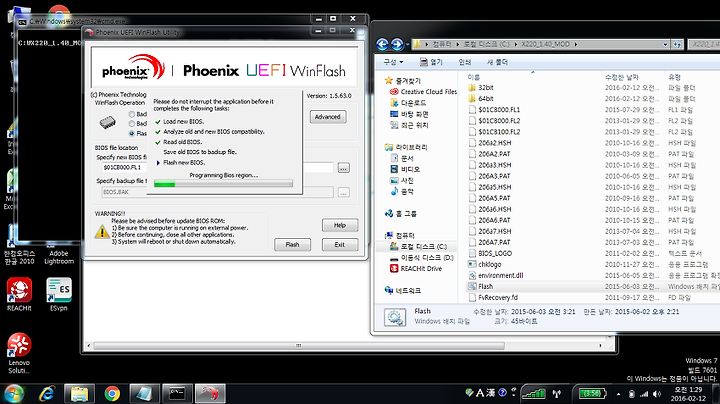Open the Windows Start menu
This screenshot has height=404, width=720.
14,394
